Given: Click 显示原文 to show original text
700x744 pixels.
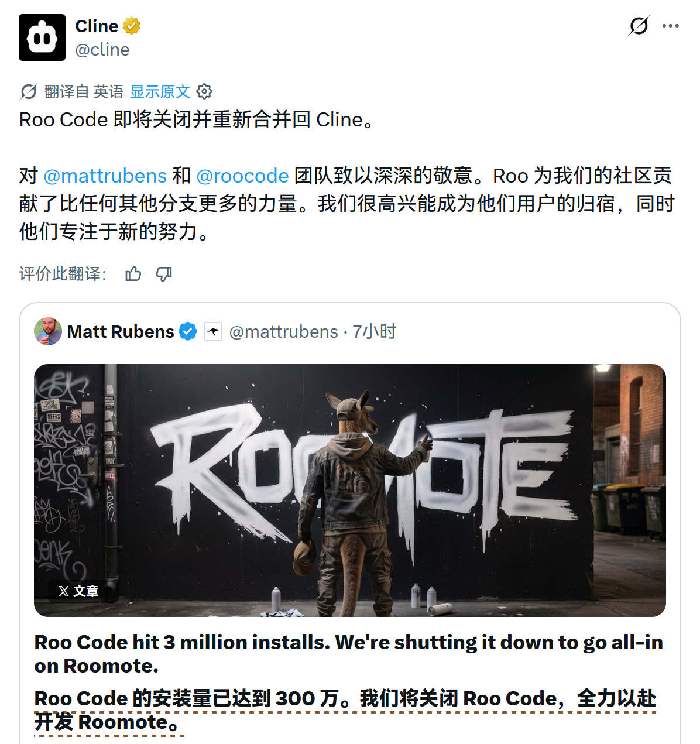Looking at the screenshot, I should (160, 92).
